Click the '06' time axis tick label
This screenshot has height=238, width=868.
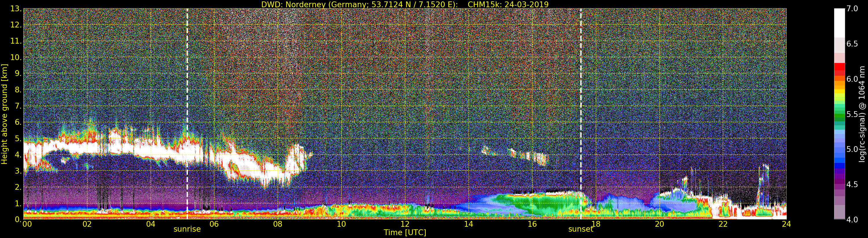(214, 224)
